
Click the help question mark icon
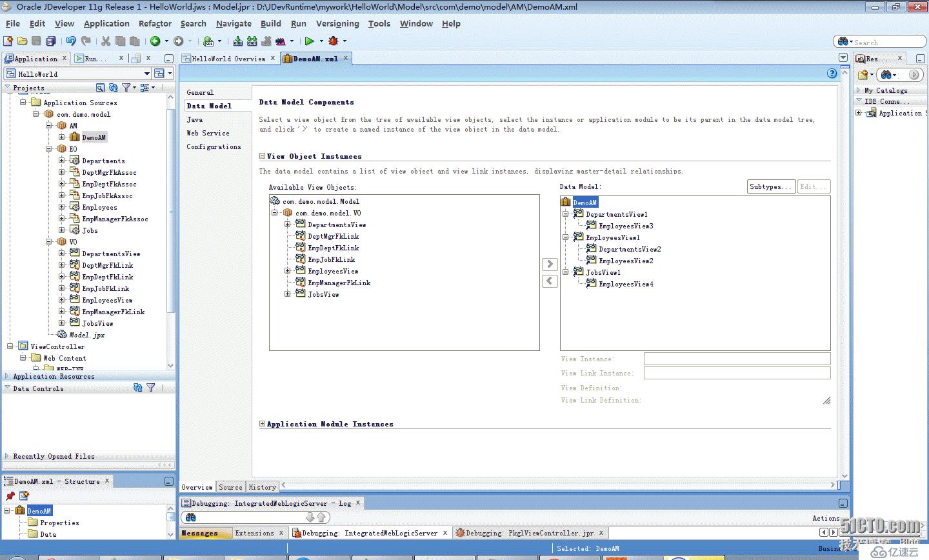coord(832,74)
